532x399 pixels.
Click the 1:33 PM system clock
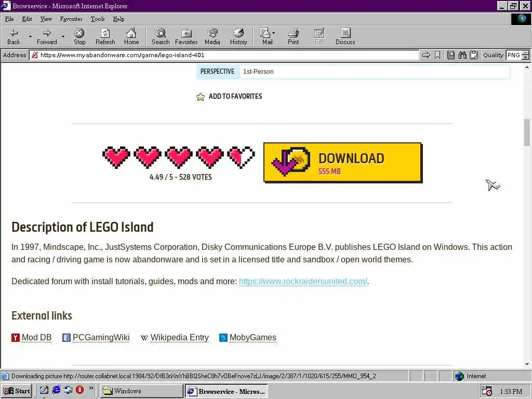point(511,392)
